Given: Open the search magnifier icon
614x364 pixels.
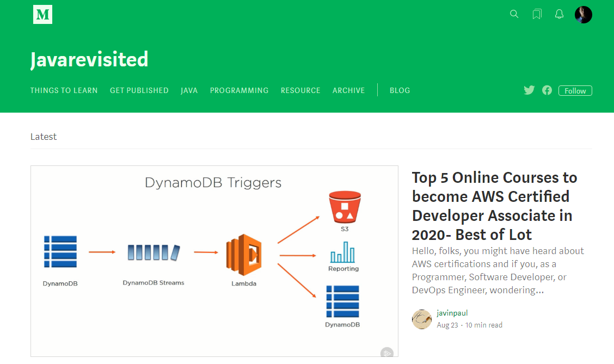Looking at the screenshot, I should point(514,14).
